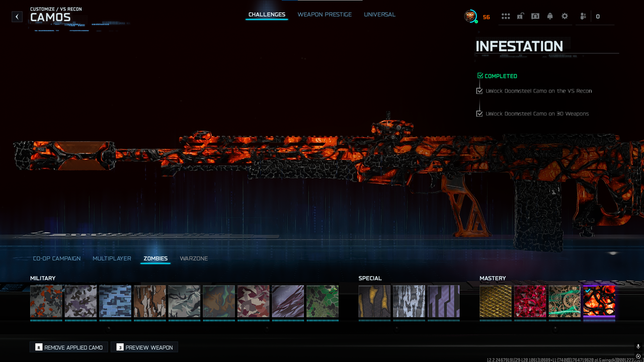Switch to Warzone camos
The image size is (644, 362).
click(194, 258)
